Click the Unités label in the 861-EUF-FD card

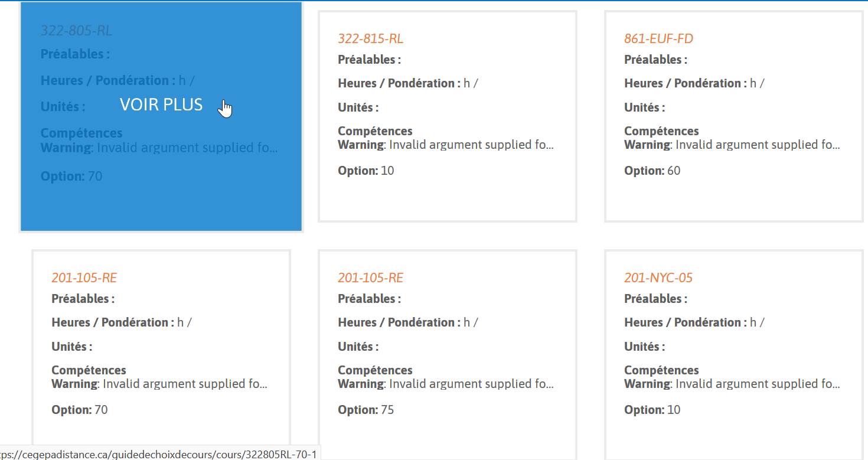[x=644, y=107]
